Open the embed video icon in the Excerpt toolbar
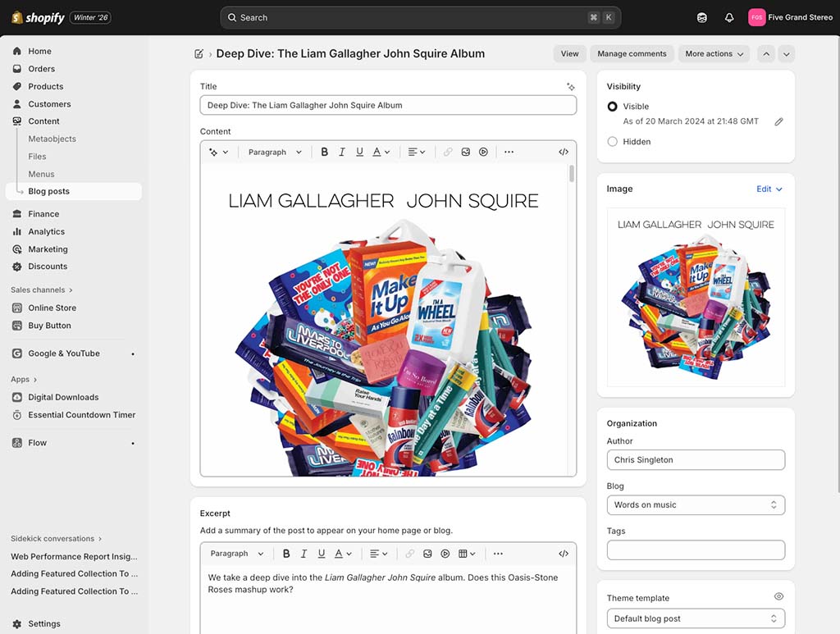Viewport: 840px width, 634px height. (444, 554)
